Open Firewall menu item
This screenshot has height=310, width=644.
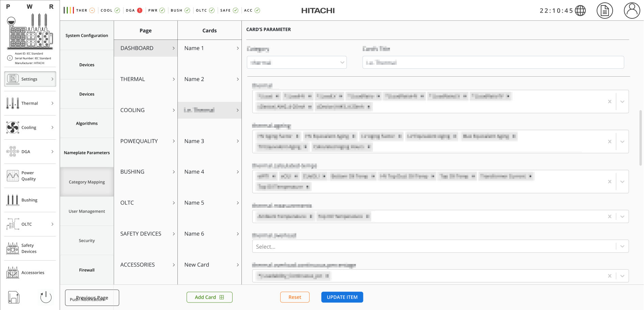pos(87,270)
